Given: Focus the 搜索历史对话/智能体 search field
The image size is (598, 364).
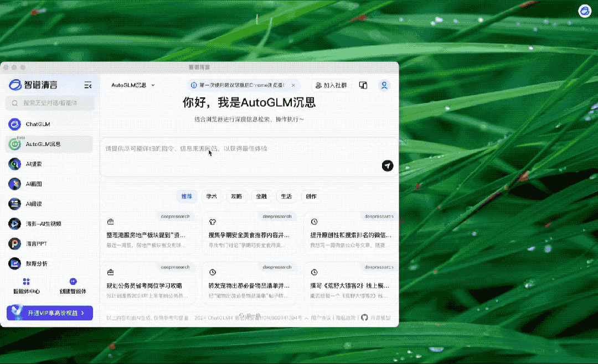Looking at the screenshot, I should [x=50, y=103].
